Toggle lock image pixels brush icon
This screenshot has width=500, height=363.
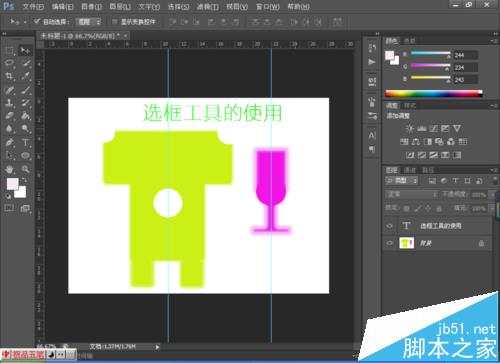pos(417,209)
